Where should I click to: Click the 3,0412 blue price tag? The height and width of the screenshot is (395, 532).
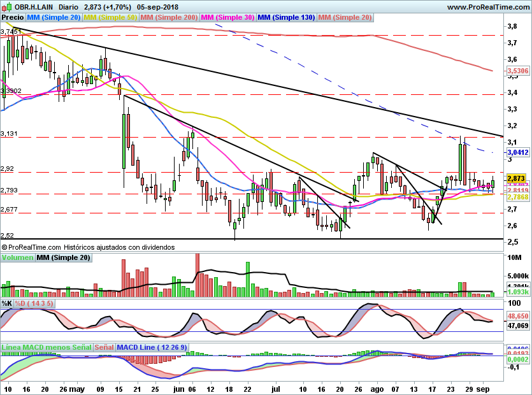[x=517, y=152]
